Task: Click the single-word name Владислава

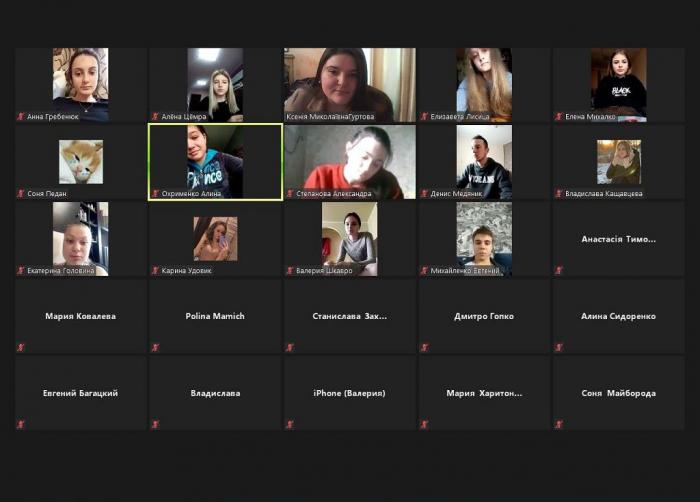Action: click(x=215, y=393)
